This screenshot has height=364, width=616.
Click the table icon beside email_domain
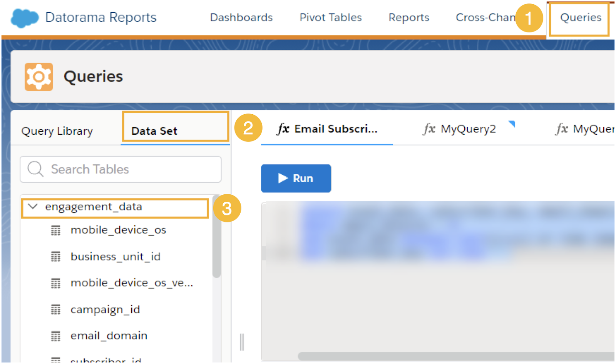click(x=56, y=336)
